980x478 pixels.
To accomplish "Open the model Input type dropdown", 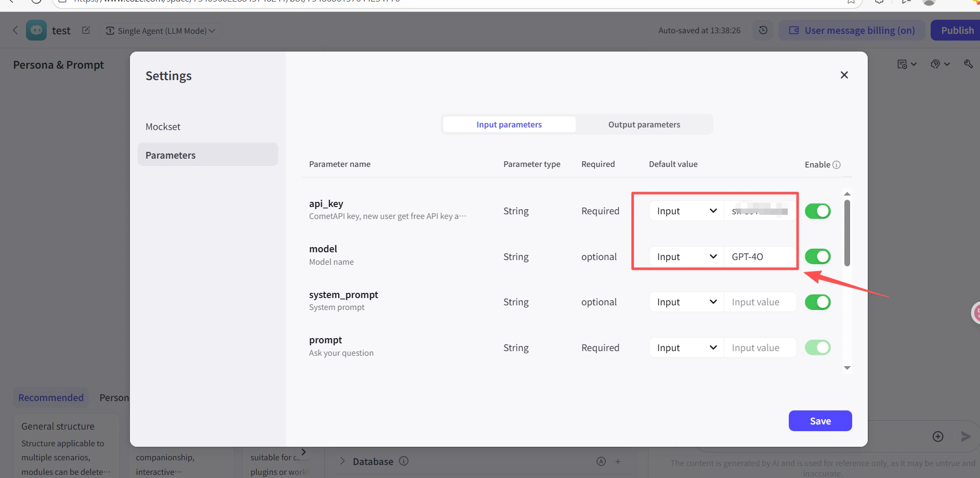I will click(686, 257).
